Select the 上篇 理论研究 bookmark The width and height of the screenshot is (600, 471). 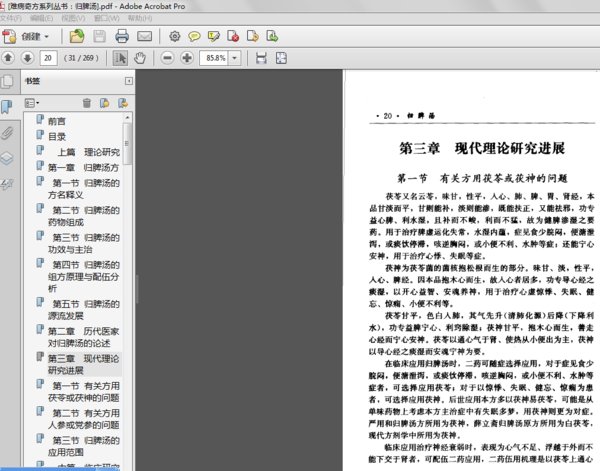coord(89,152)
